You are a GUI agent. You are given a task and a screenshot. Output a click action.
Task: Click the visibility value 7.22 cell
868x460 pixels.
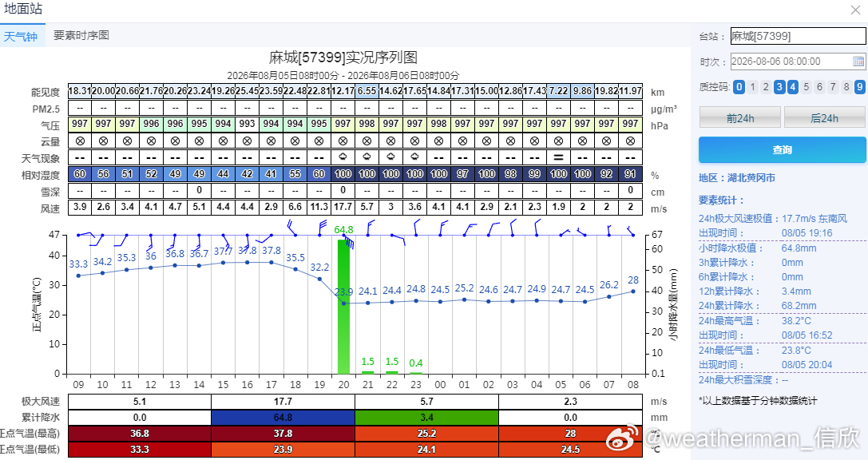pyautogui.click(x=558, y=91)
